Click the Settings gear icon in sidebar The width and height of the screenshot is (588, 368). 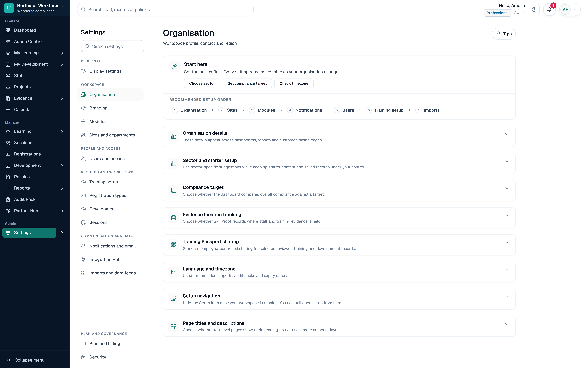8,233
